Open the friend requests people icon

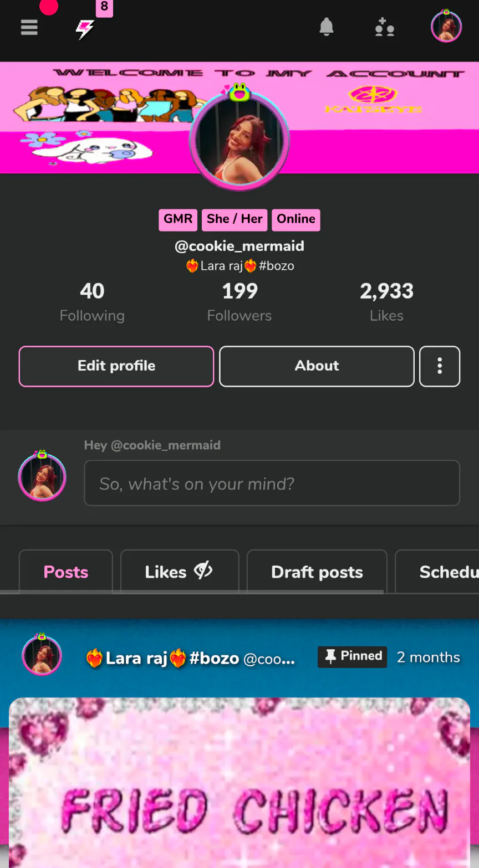[x=384, y=27]
